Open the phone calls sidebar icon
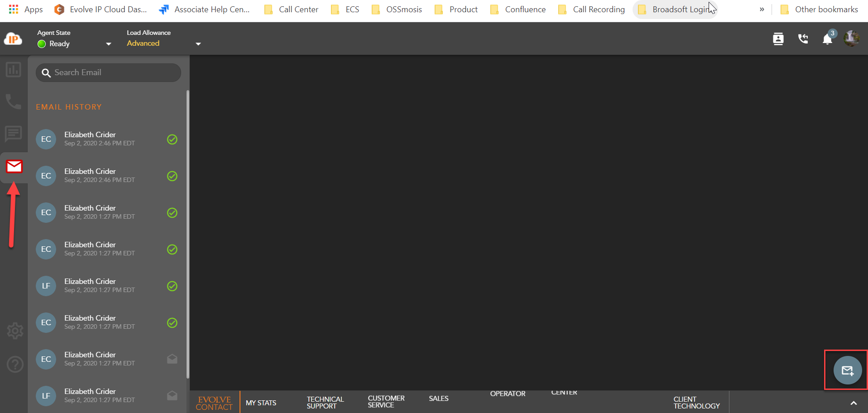This screenshot has height=413, width=868. coord(13,101)
